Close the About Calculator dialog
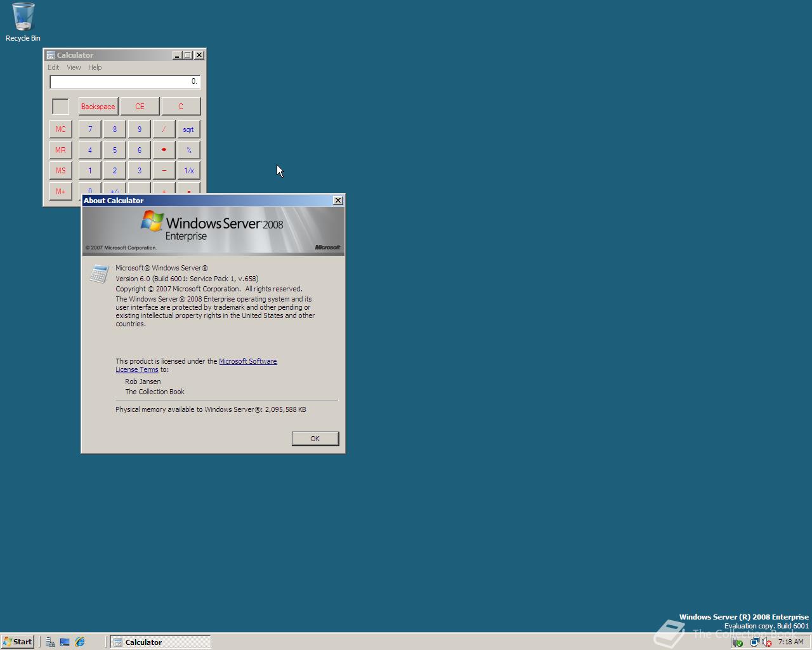This screenshot has height=650, width=812. point(338,201)
